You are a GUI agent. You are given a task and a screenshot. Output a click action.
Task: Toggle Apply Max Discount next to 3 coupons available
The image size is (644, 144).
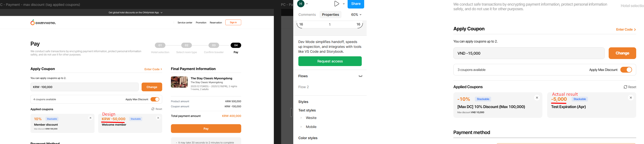tap(626, 70)
